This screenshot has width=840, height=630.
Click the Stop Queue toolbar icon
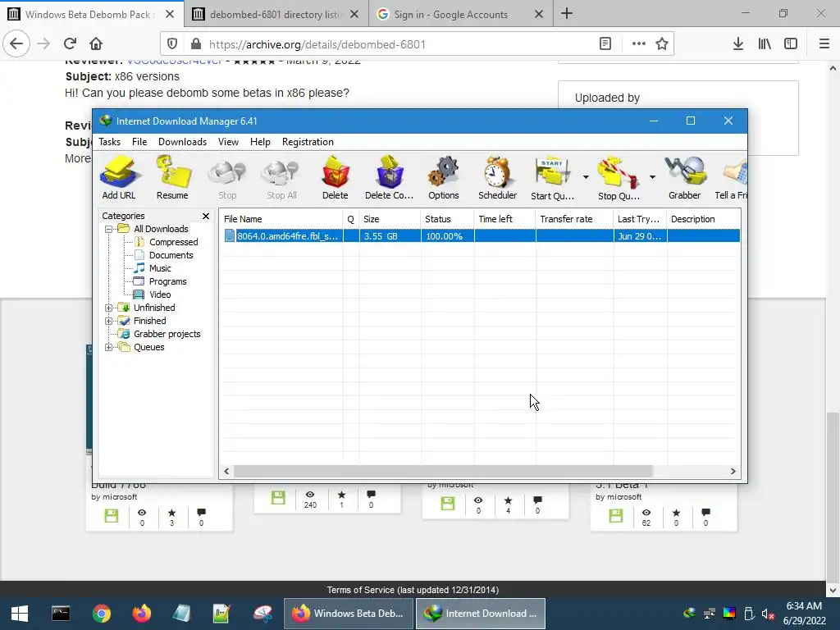619,178
